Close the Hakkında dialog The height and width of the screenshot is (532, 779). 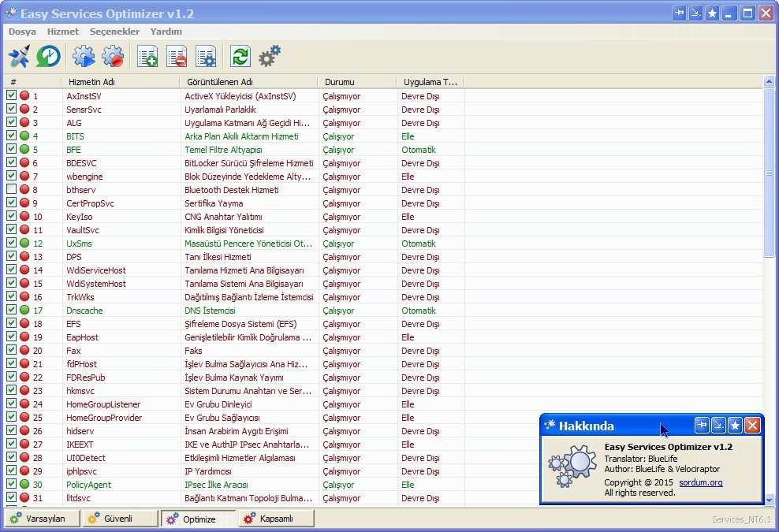click(753, 425)
